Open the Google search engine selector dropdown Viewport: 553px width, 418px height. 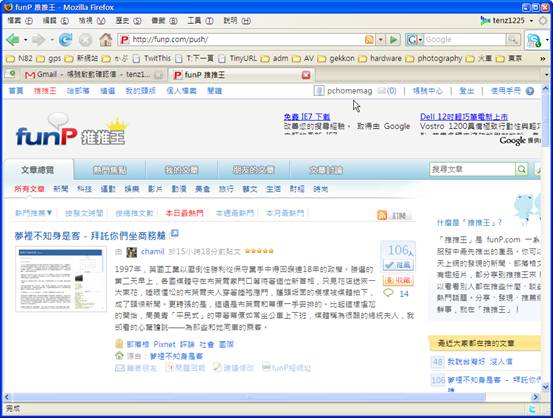tap(420, 40)
